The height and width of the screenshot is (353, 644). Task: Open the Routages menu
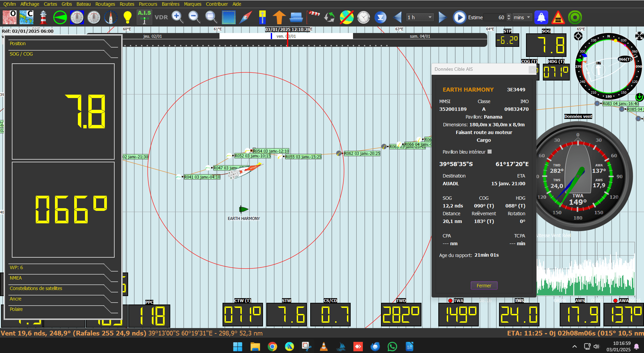point(105,4)
